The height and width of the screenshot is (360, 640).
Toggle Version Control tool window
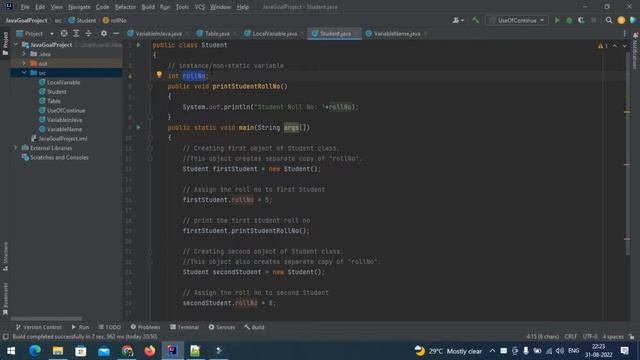[38, 327]
